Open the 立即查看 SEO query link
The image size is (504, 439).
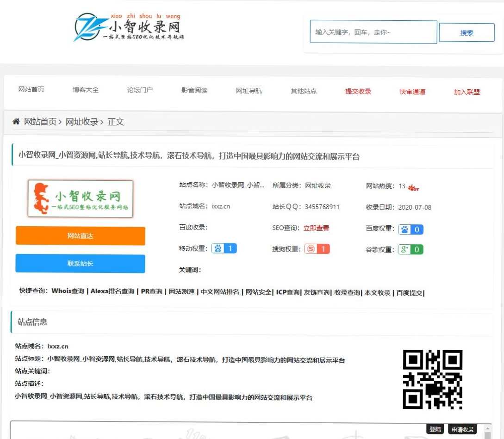(x=316, y=228)
